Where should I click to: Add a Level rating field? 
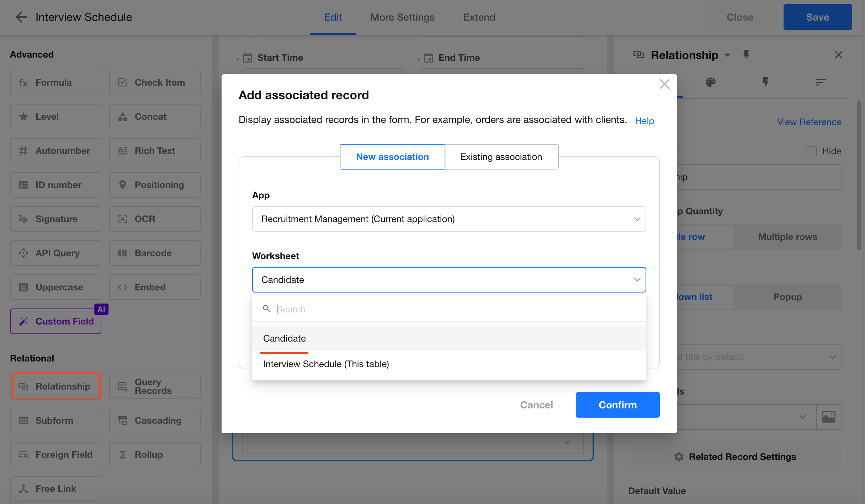coord(55,117)
